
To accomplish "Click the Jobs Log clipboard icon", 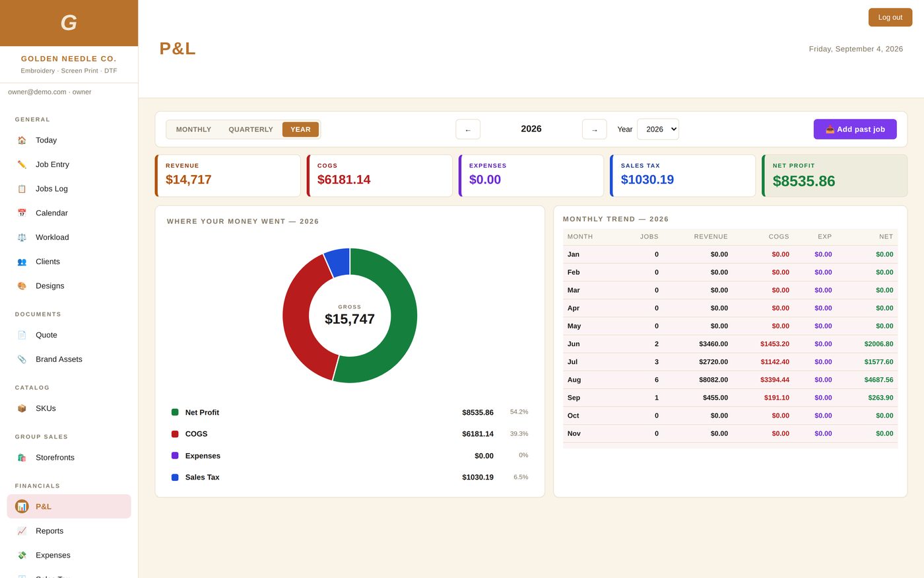I will (22, 189).
